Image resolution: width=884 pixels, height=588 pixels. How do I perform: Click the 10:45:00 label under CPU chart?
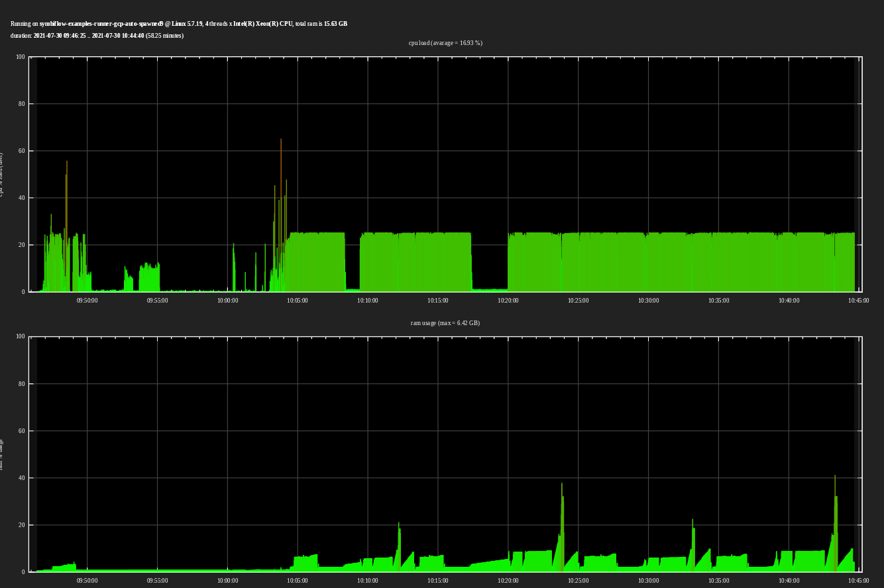tap(858, 301)
